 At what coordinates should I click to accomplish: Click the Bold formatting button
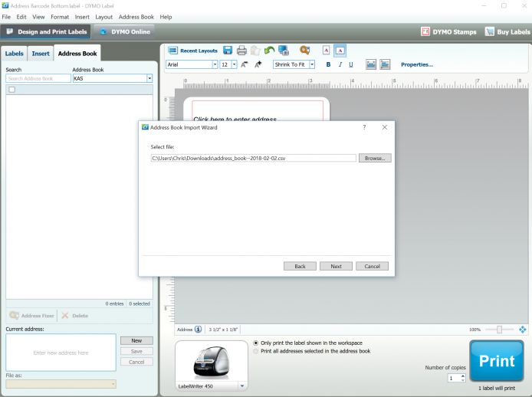328,64
